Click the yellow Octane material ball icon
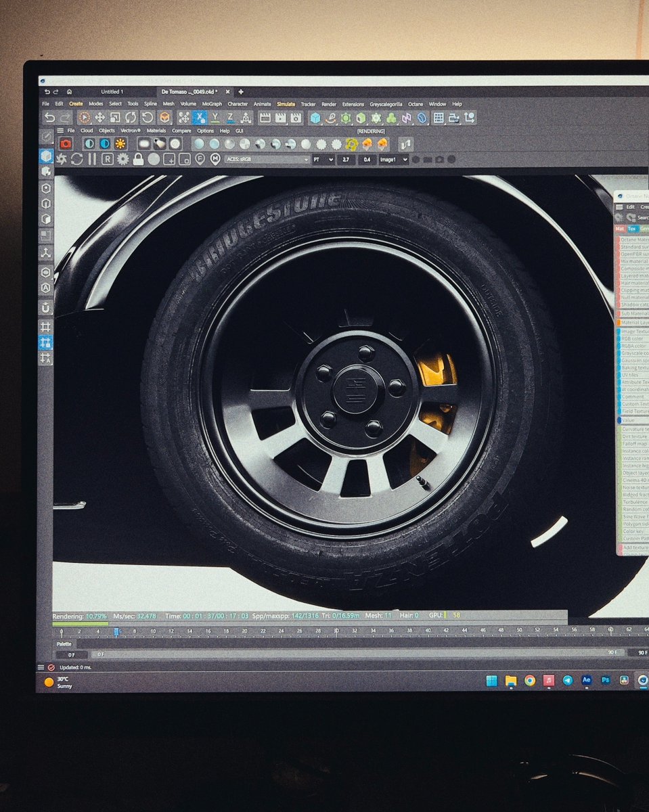 coord(351,143)
